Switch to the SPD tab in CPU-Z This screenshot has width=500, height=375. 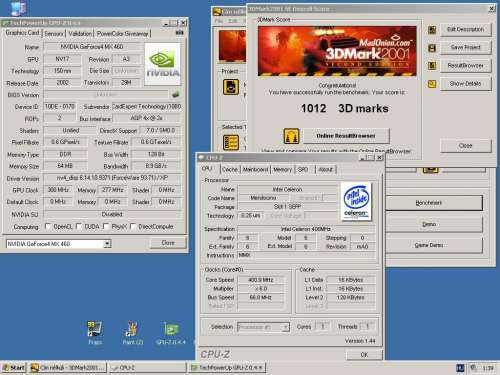pyautogui.click(x=303, y=170)
